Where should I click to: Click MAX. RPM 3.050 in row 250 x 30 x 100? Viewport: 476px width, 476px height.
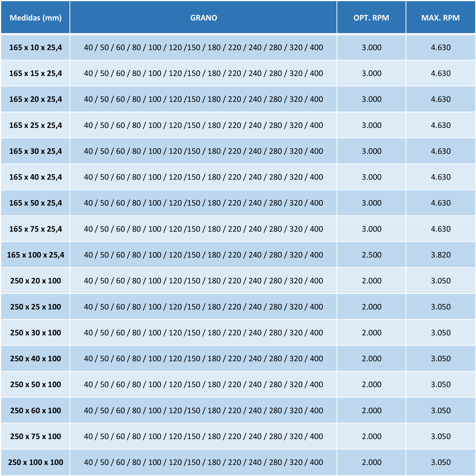click(x=441, y=333)
